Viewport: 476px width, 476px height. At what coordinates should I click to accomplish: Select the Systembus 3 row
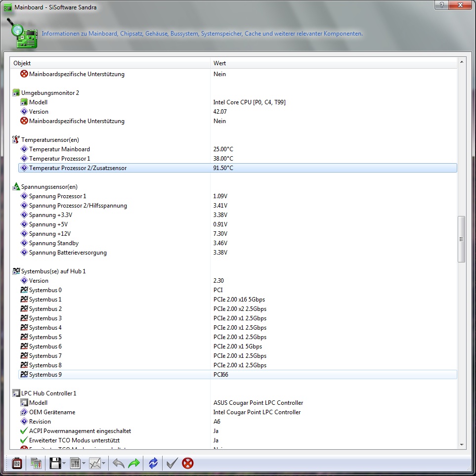[x=237, y=318]
